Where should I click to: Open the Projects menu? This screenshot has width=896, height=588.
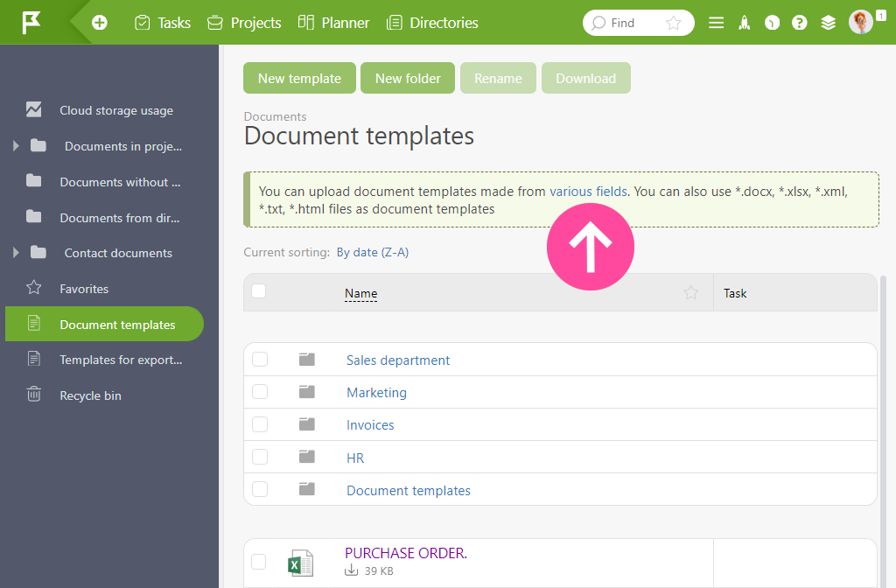coord(244,23)
